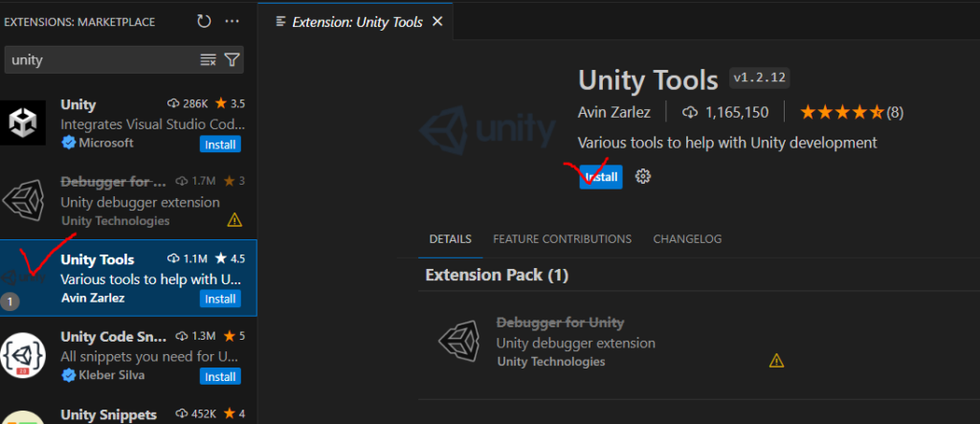The height and width of the screenshot is (424, 980).
Task: Click the manage gear next to Install
Action: click(643, 176)
